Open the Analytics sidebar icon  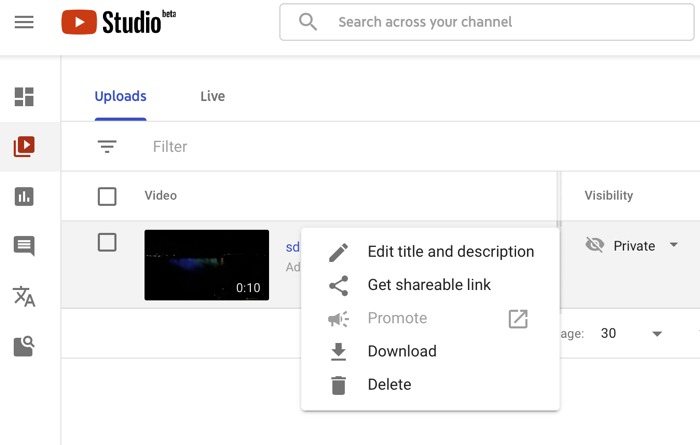[x=24, y=196]
